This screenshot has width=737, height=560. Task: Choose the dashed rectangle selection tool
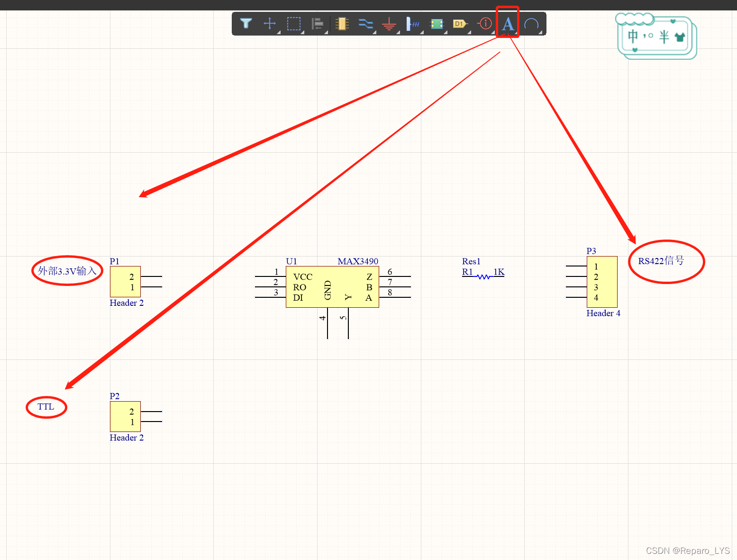pos(294,23)
